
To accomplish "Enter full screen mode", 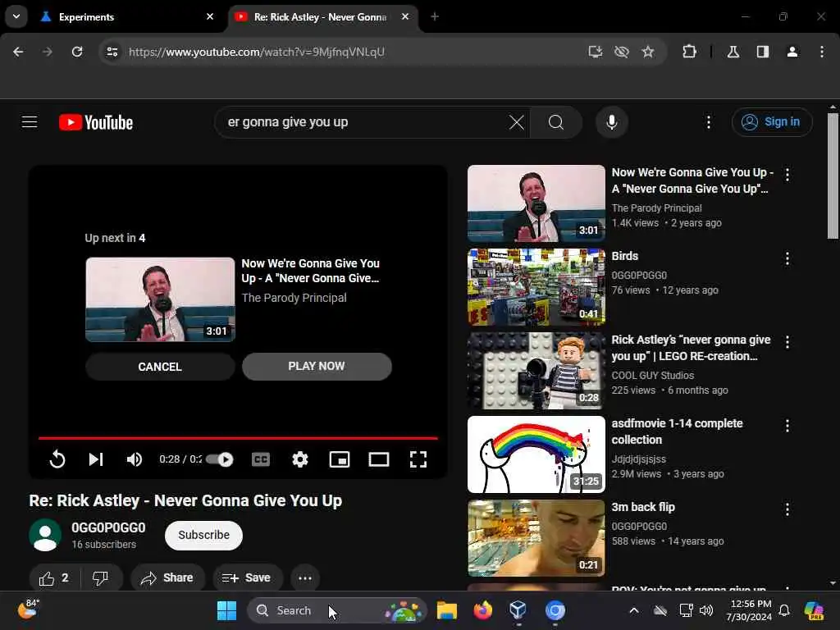I will click(418, 459).
